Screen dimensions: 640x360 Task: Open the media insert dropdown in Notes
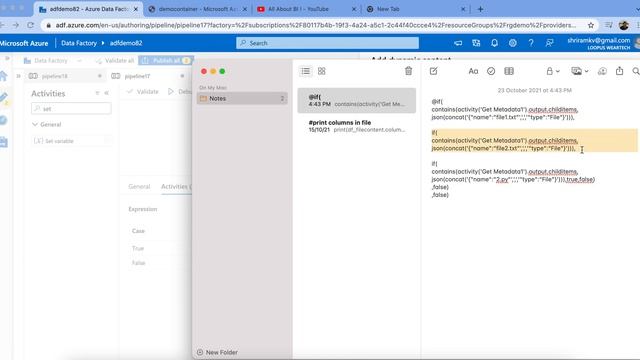580,71
